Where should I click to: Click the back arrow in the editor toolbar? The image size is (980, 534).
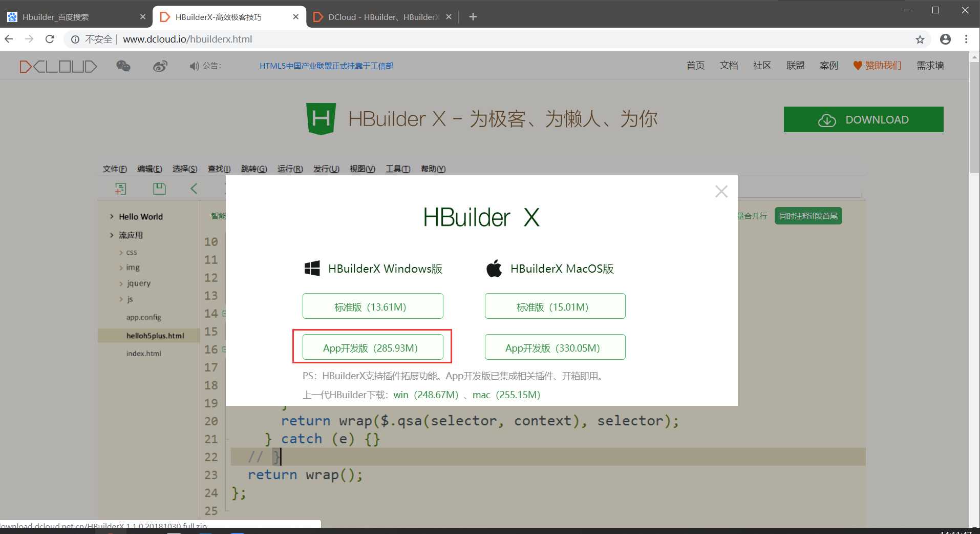pos(194,189)
